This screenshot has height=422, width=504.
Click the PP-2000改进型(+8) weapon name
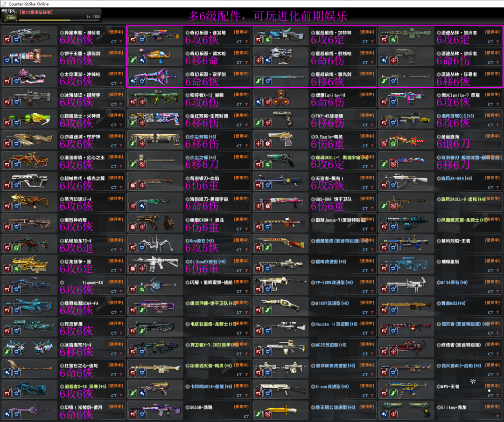(x=334, y=283)
